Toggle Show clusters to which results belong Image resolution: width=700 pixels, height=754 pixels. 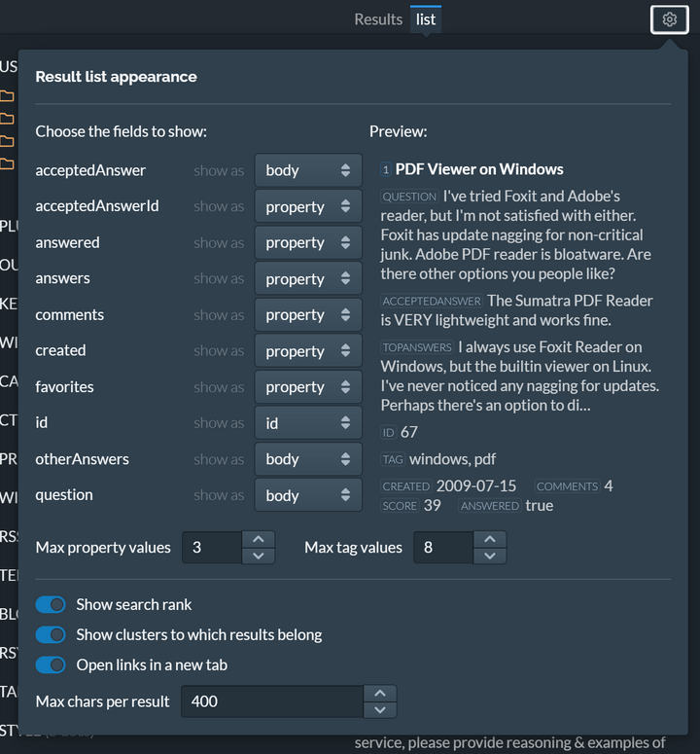pyautogui.click(x=51, y=634)
